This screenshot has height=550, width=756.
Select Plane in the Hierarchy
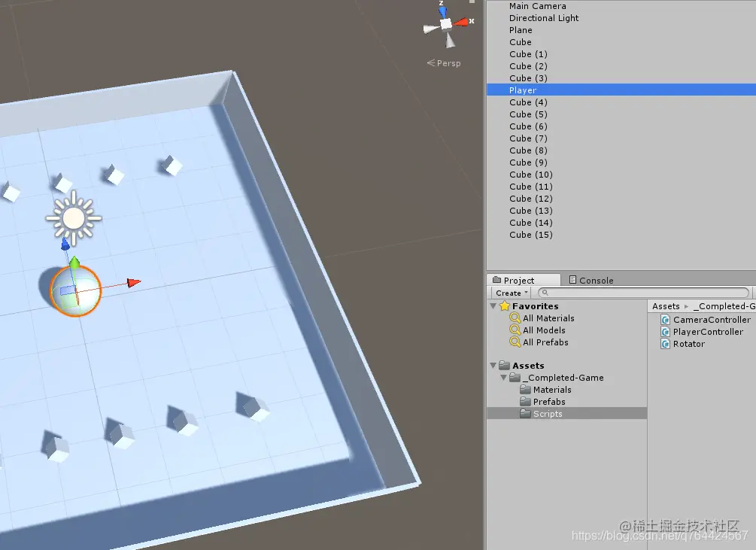tap(621, 30)
